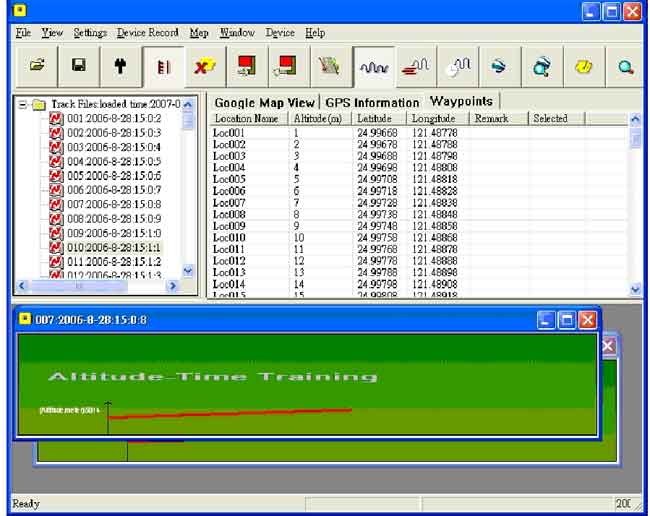Click waypoints table scroll-down arrow
Screen dimensions: 650x516
(636, 288)
